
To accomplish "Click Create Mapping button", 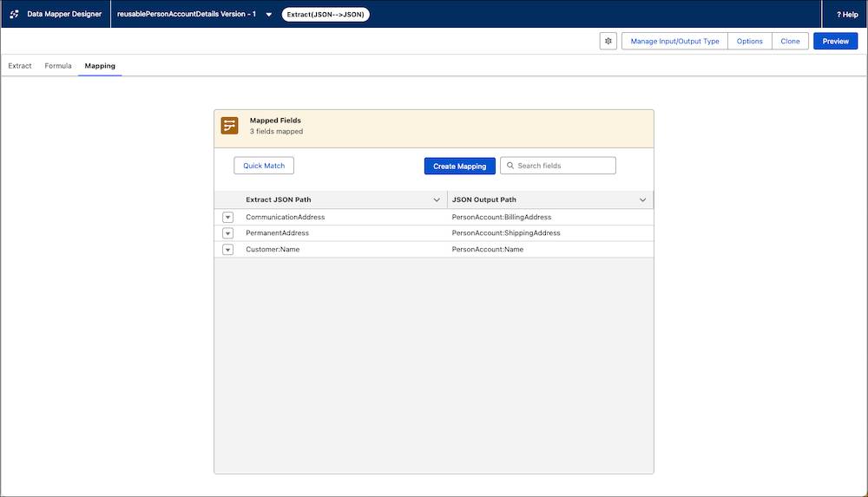I will click(x=459, y=166).
